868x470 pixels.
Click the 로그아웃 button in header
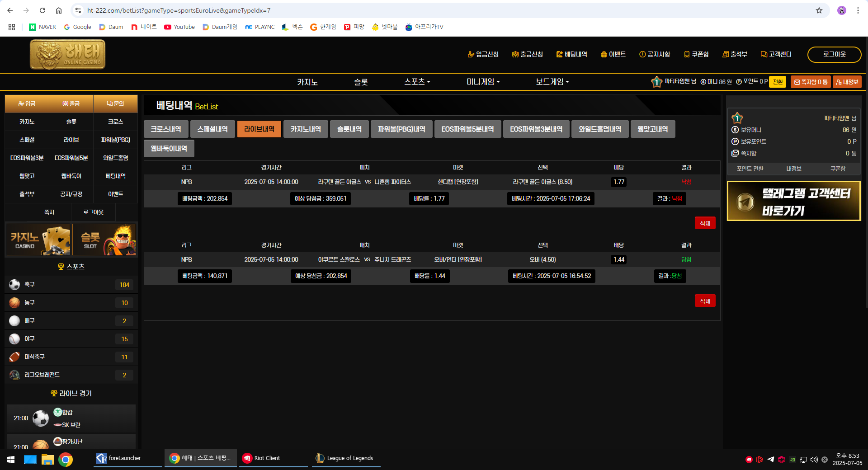click(x=834, y=54)
